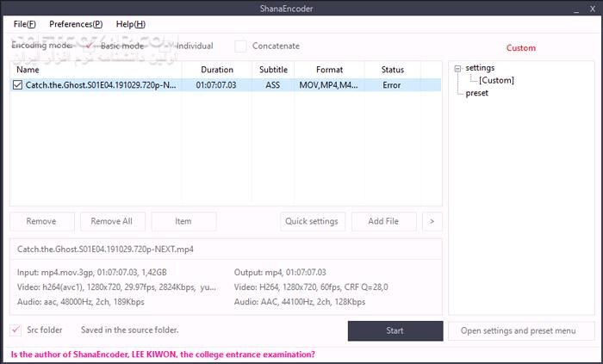
Task: Select the [Custom] tree item
Action: (495, 80)
